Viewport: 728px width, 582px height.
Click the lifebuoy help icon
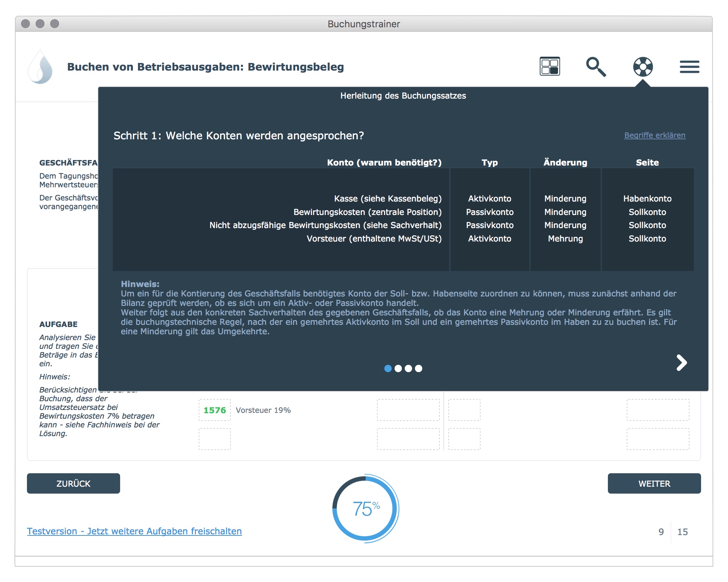(643, 67)
